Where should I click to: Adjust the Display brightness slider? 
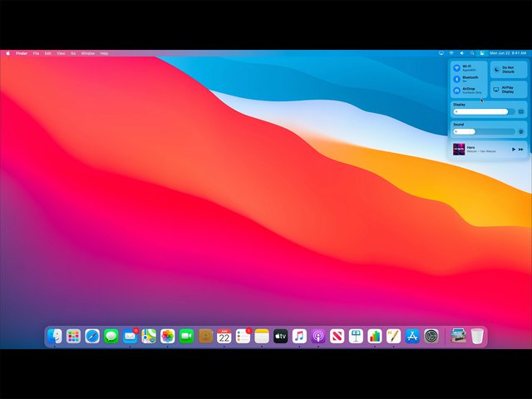[x=482, y=111]
